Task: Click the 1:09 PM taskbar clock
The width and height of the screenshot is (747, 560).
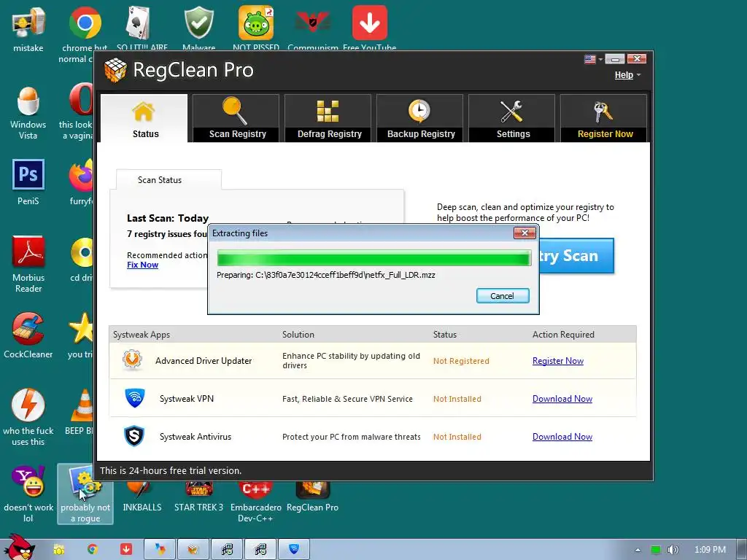Action: pyautogui.click(x=710, y=550)
